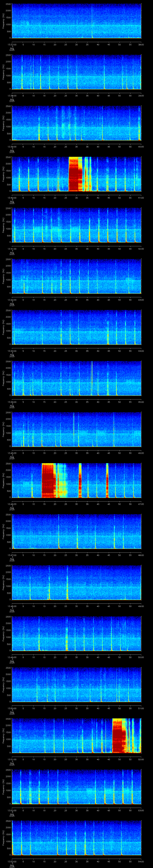Image resolution: width=153 pixels, height=868 pixels.
Task: Click the thin vertical line at 29 seconds in 13:45 spectrogram
Action: pyautogui.click(x=74, y=428)
